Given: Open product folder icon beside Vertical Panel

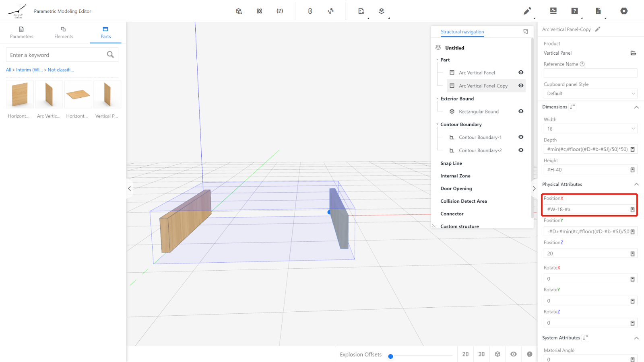Looking at the screenshot, I should [x=633, y=53].
